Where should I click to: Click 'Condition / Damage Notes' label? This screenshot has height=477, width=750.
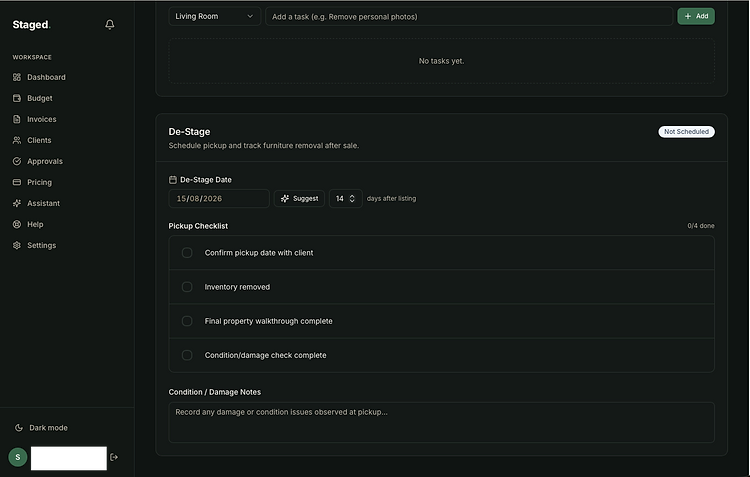[215, 392]
